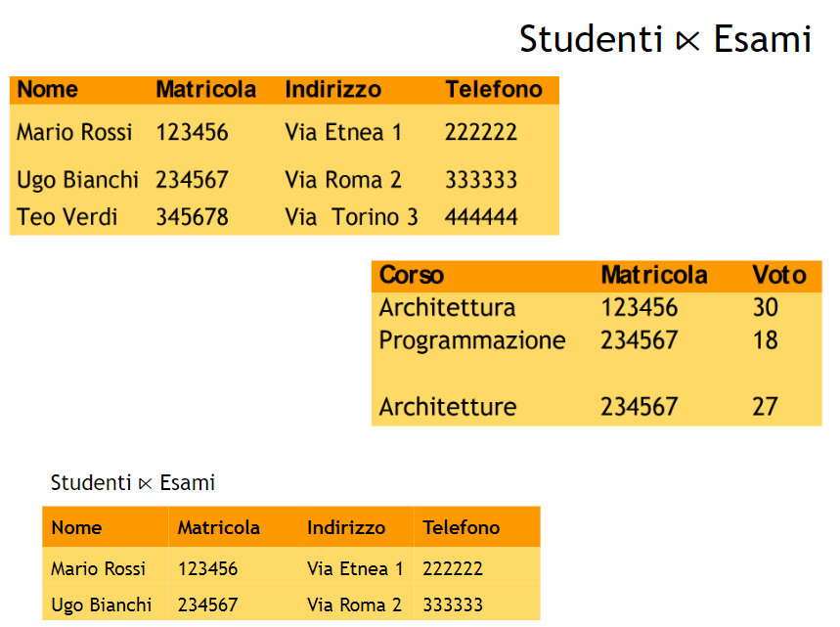This screenshot has height=627, width=840.
Task: Click "Via Etnea 1" in the bottom result table
Action: [355, 568]
